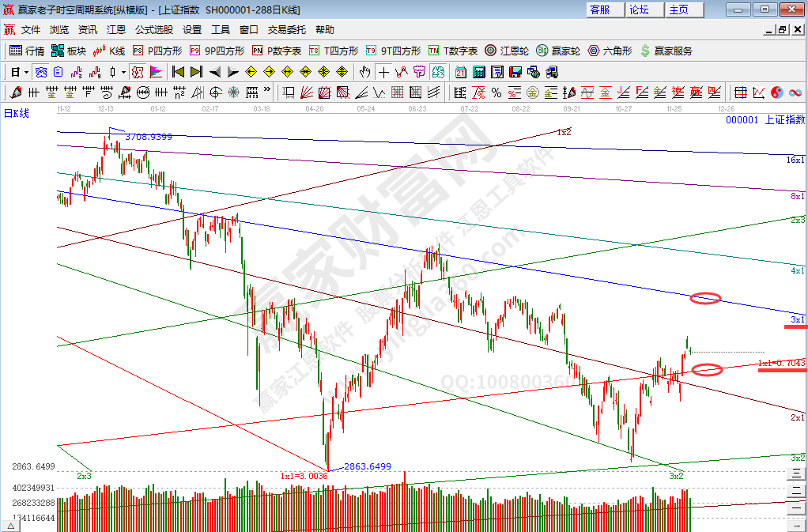
Task: Click the percent (%) retracement tool
Action: (x=497, y=92)
